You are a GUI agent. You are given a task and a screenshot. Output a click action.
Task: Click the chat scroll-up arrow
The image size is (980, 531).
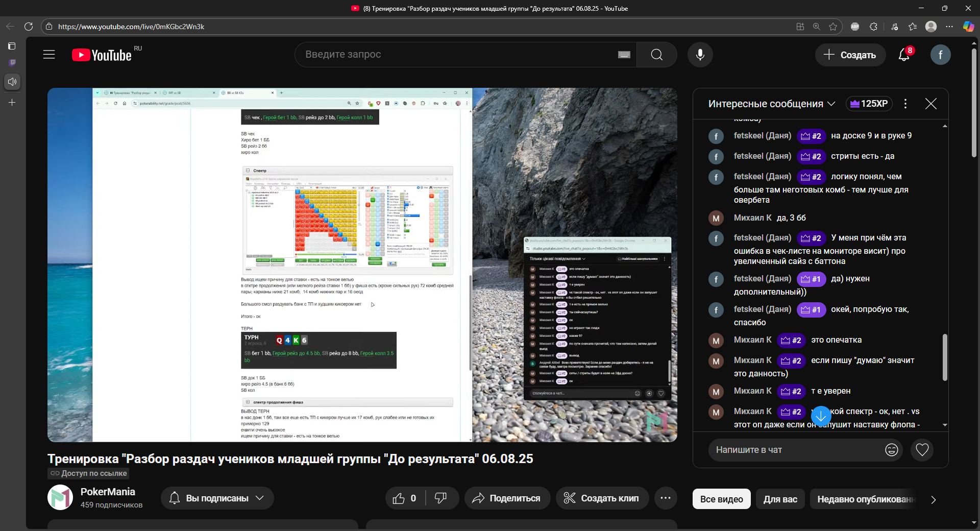click(945, 126)
